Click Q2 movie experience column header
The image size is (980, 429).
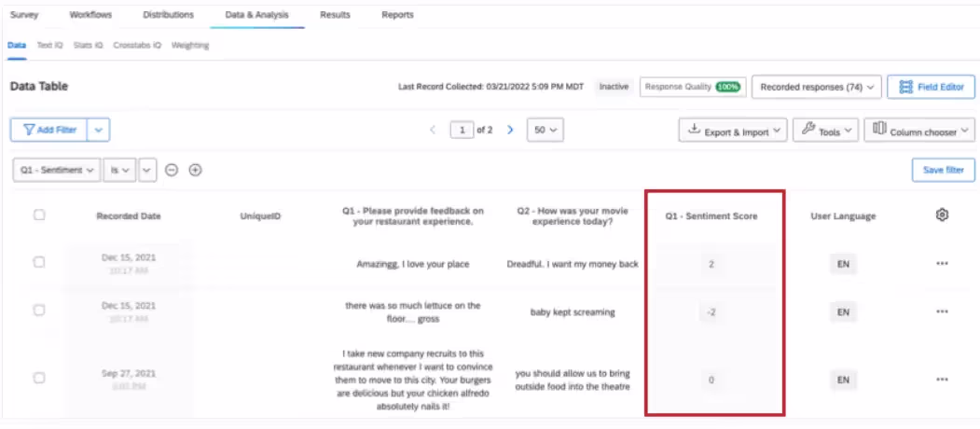pos(572,215)
